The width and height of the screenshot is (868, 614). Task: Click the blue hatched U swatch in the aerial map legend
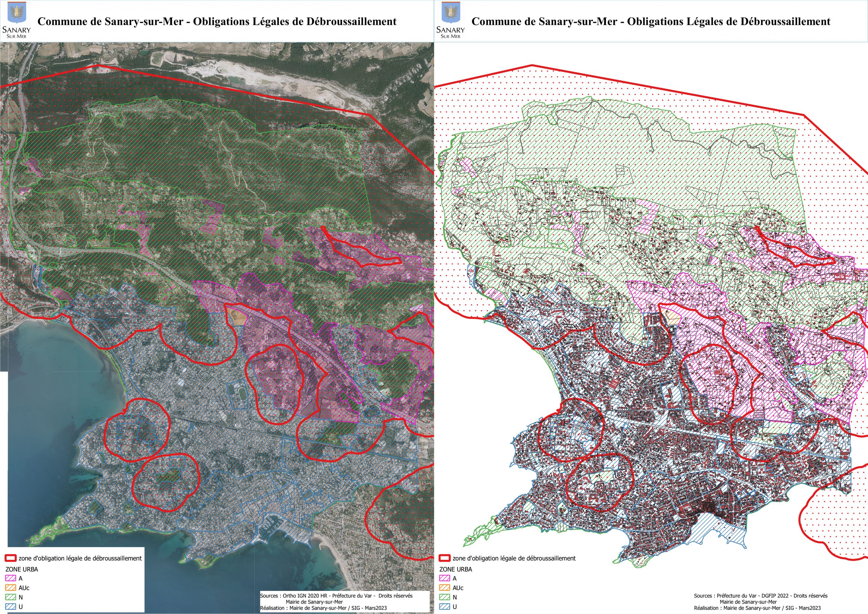click(11, 607)
